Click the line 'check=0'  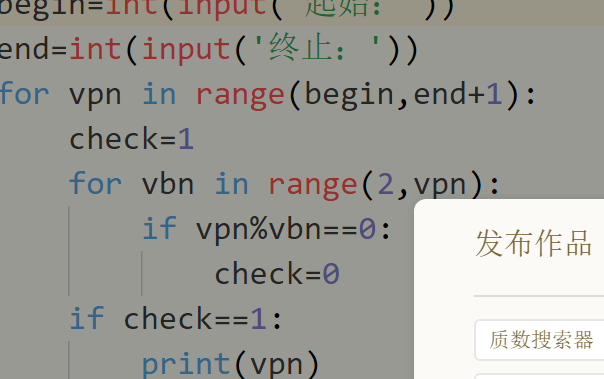click(277, 274)
